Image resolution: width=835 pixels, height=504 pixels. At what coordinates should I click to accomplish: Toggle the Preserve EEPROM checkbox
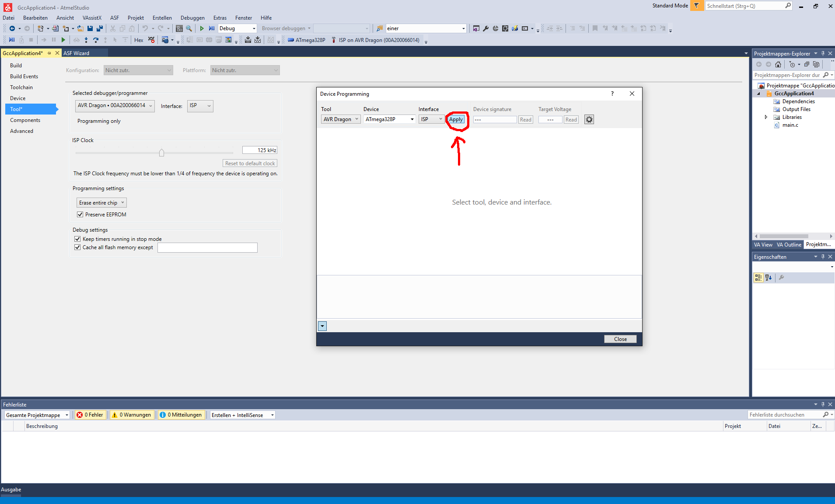(80, 215)
